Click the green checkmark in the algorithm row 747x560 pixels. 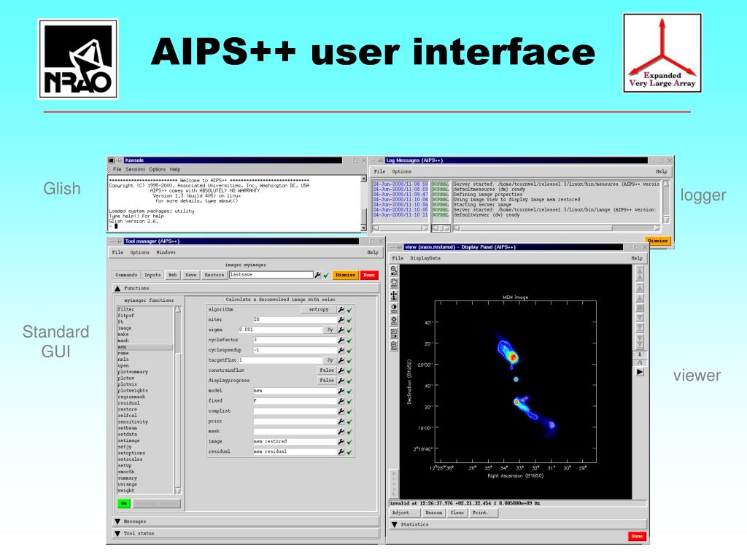[x=349, y=310]
